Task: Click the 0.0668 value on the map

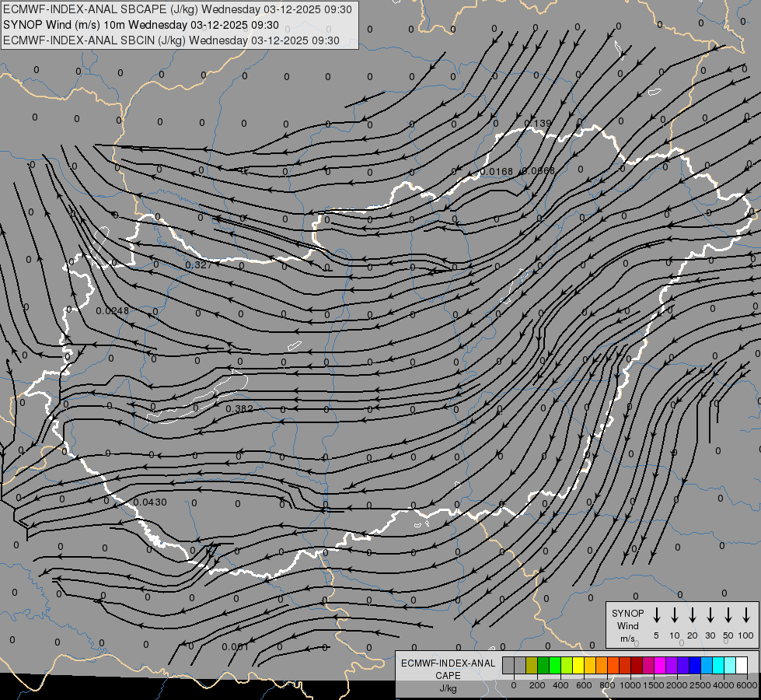Action: 538,171
